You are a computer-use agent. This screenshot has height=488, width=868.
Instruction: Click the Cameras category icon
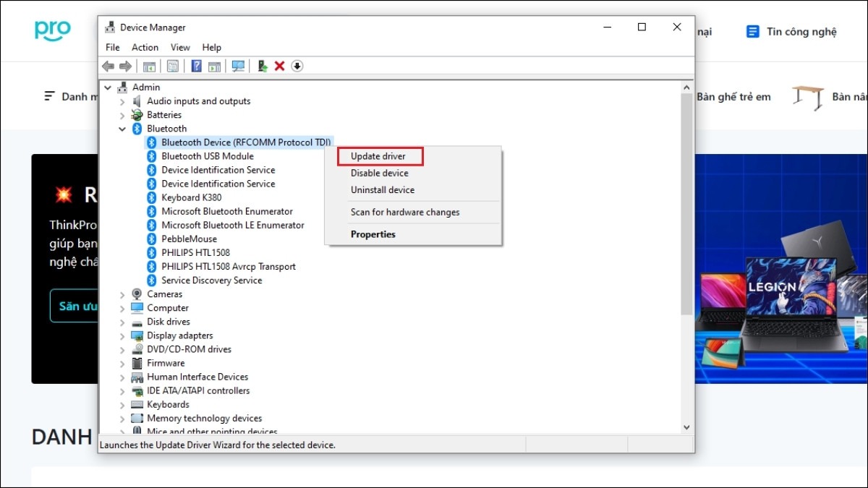(x=137, y=294)
